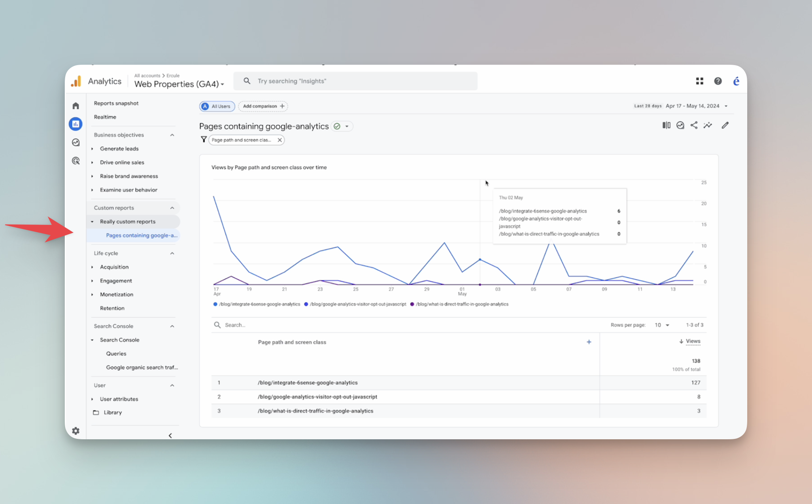Open the Explore icon in left rail
Screen dimensions: 812x504
pyautogui.click(x=76, y=142)
